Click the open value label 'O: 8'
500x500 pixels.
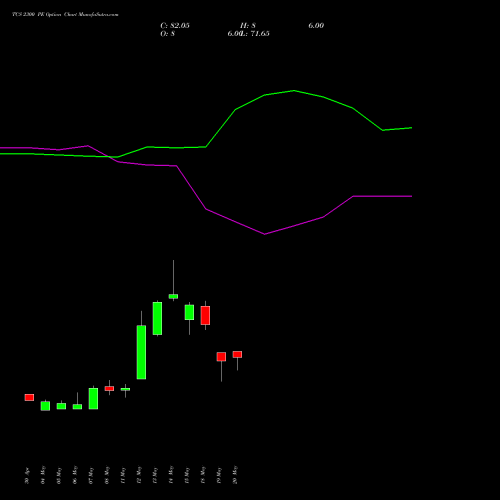click(168, 34)
